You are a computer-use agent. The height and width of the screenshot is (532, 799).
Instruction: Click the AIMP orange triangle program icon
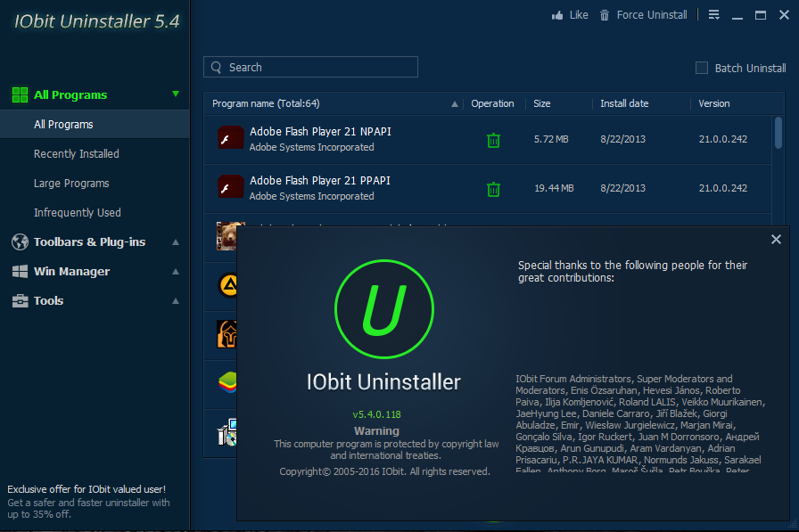click(x=227, y=285)
